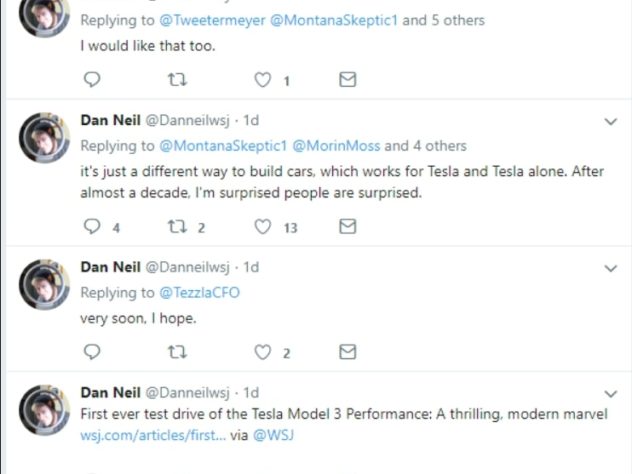Viewport: 632px width, 474px height.
Task: Retweet the tweet with 2 retweets
Action: coord(177,226)
